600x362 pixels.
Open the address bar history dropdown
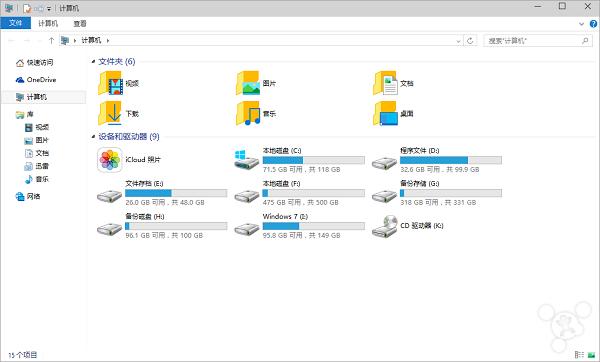pos(458,41)
